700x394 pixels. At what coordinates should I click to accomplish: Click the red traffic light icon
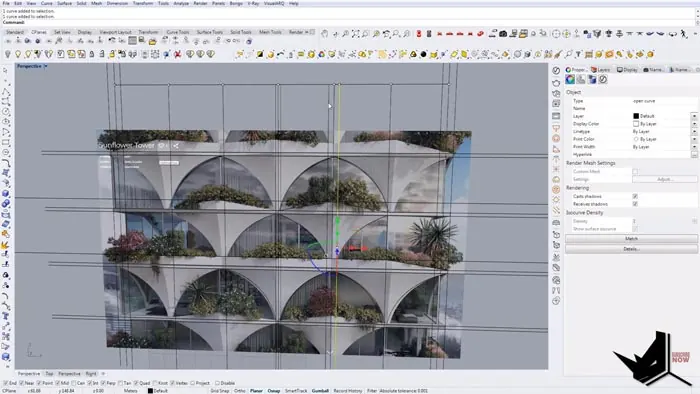tap(419, 33)
